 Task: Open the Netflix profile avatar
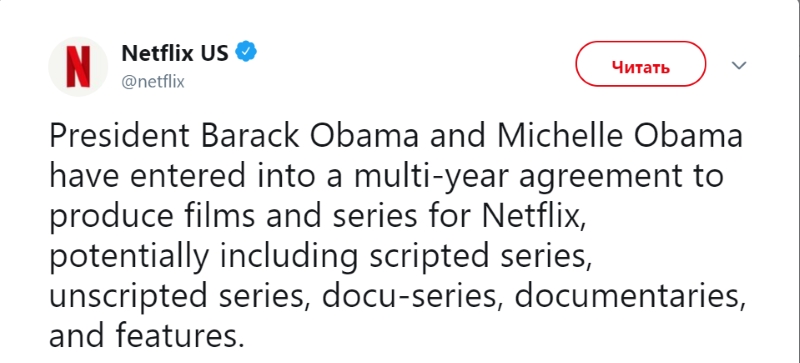78,66
